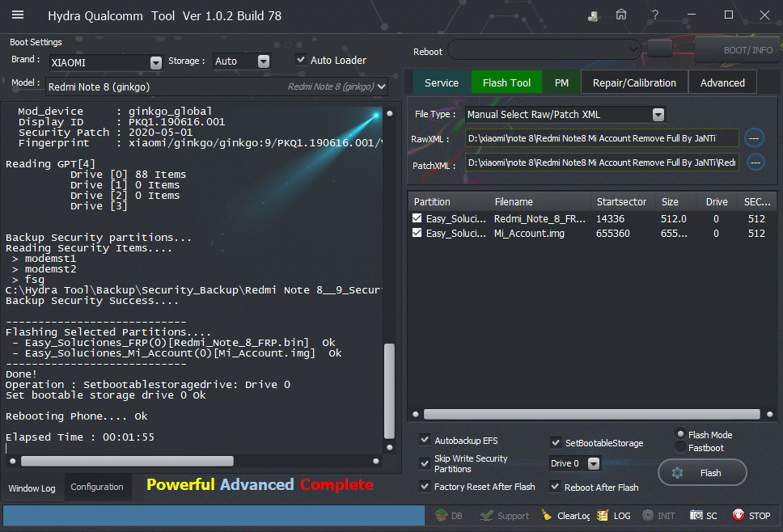Click the DB database icon
The image size is (783, 532).
click(442, 515)
